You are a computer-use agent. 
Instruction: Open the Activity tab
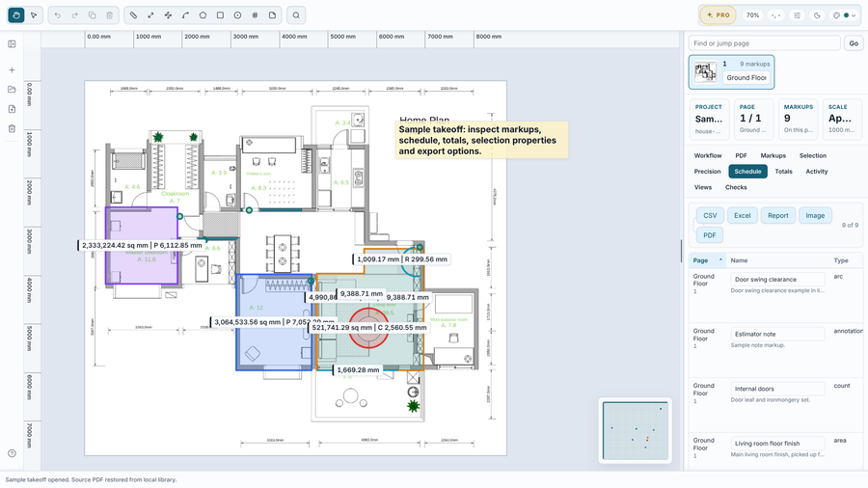click(817, 172)
